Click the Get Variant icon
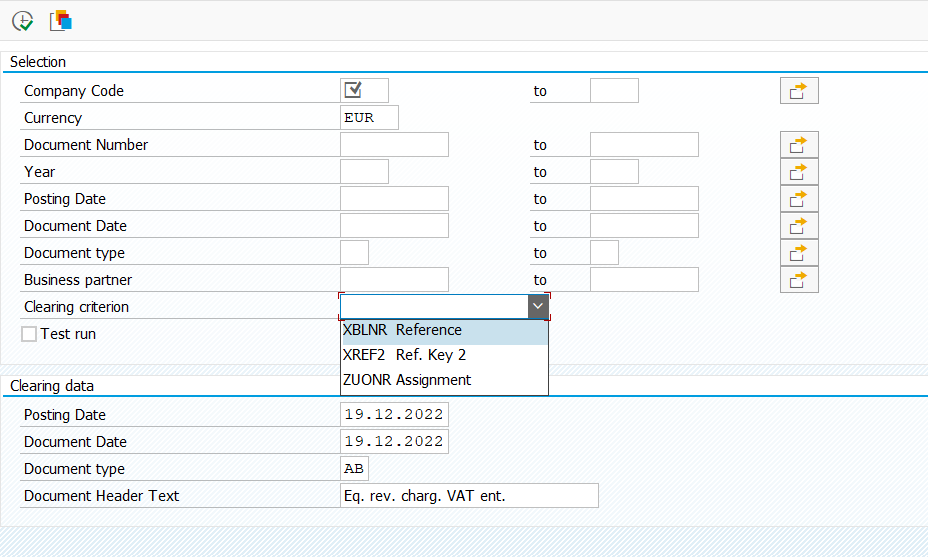Viewport: 928px width, 557px height. click(x=61, y=21)
